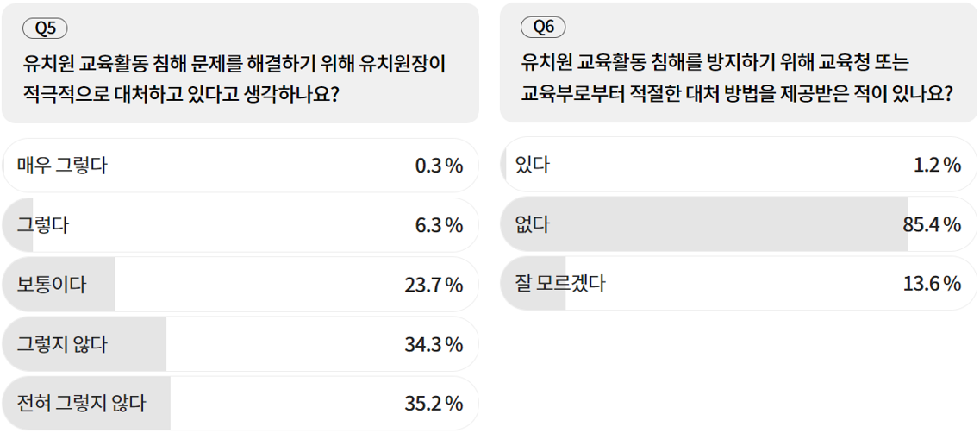Click the 1.2 % result value
Viewport: 980px width, 433px height.
point(937,165)
